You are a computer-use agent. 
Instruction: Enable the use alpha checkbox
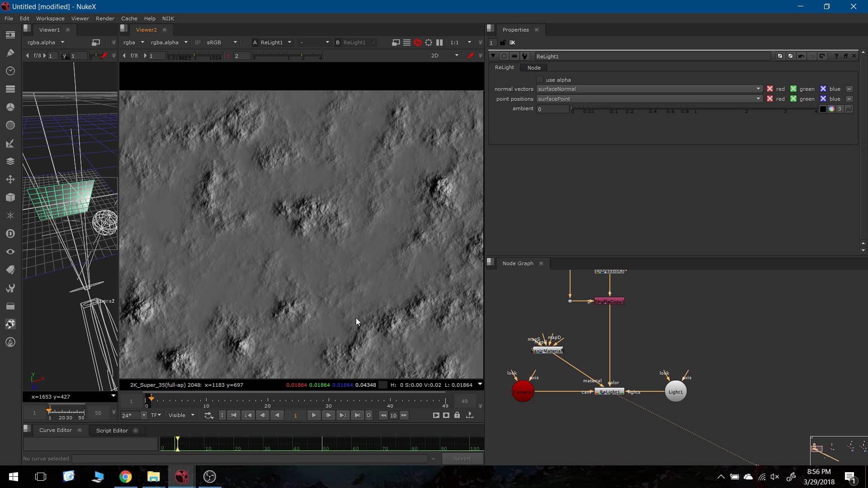coord(540,80)
